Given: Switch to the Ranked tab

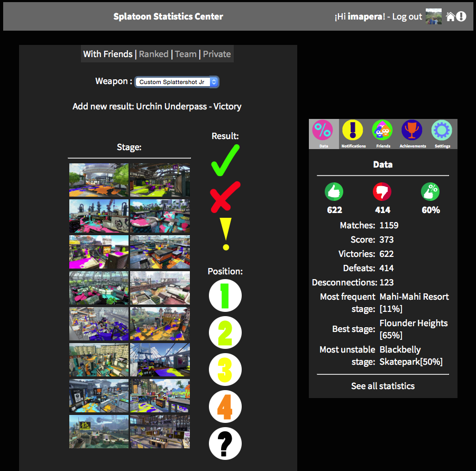Looking at the screenshot, I should point(154,54).
